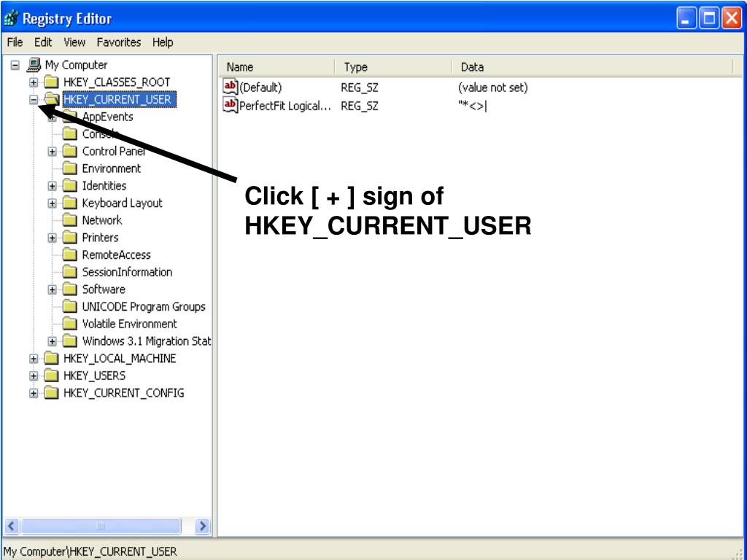Collapse the My Computer root node
The width and height of the screenshot is (747, 560).
[15, 65]
